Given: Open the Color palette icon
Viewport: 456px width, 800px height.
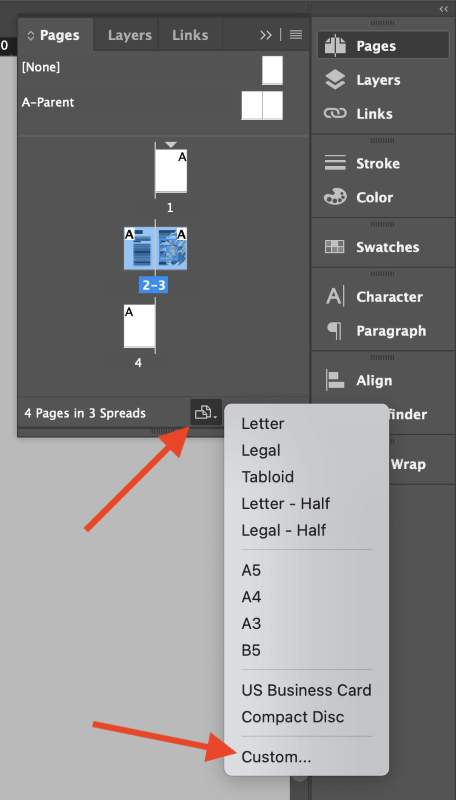Looking at the screenshot, I should tap(335, 197).
